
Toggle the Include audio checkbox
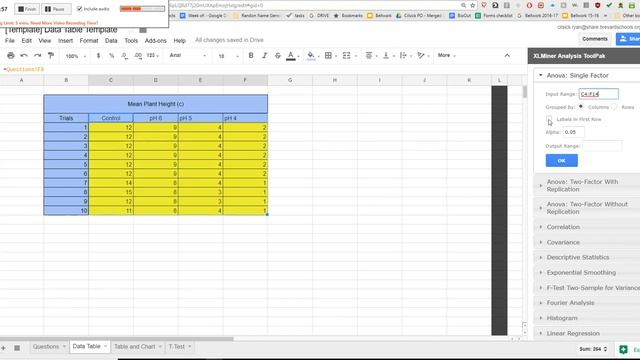click(80, 9)
